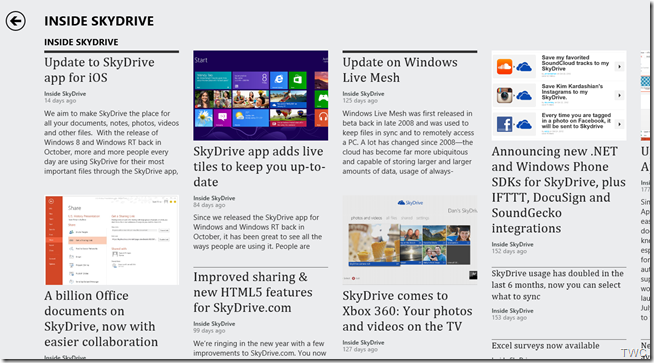Click HTML5 summary starting 'We're ringing in'
Screen dimensions: 654x363
[x=259, y=348]
